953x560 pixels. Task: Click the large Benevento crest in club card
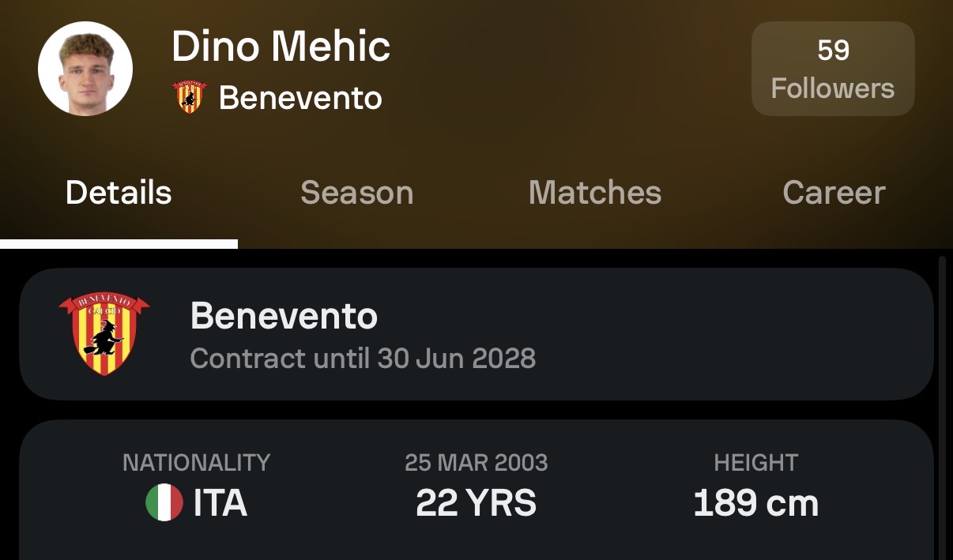(x=104, y=334)
